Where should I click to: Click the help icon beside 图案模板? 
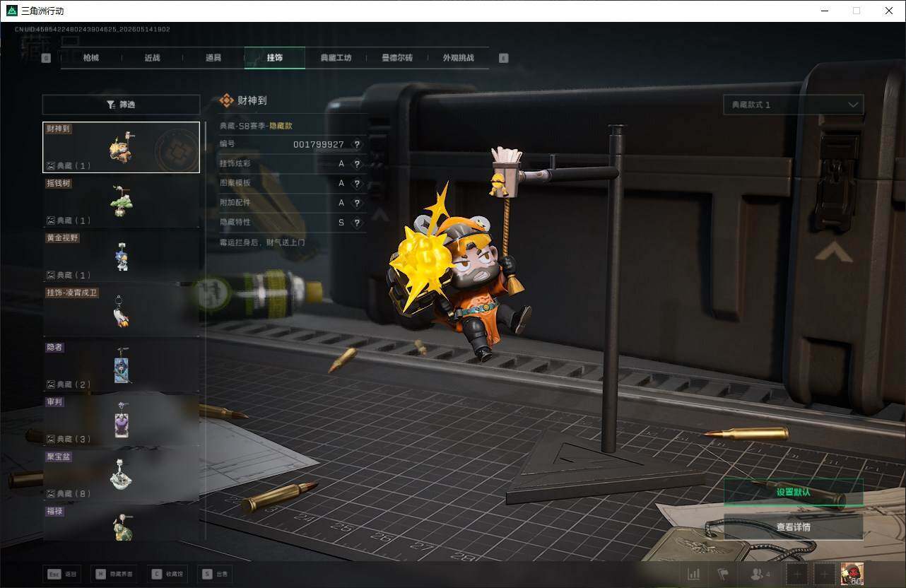(357, 183)
